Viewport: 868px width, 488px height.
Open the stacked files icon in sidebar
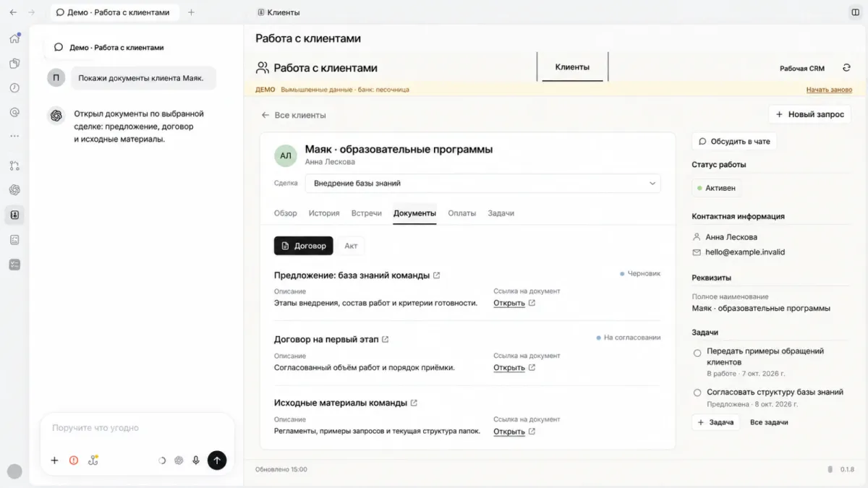pyautogui.click(x=14, y=63)
